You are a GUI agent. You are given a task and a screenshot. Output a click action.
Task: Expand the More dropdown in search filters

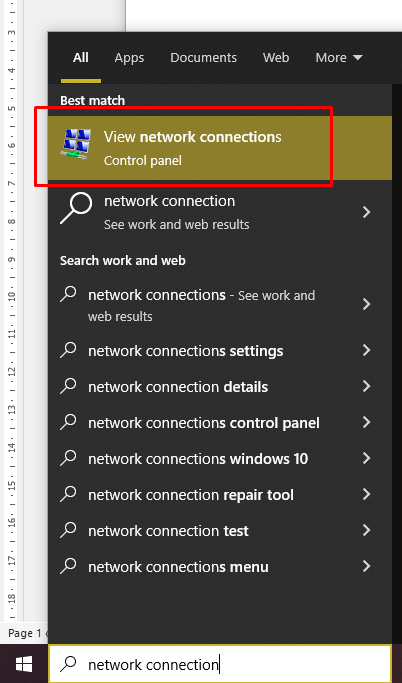339,58
